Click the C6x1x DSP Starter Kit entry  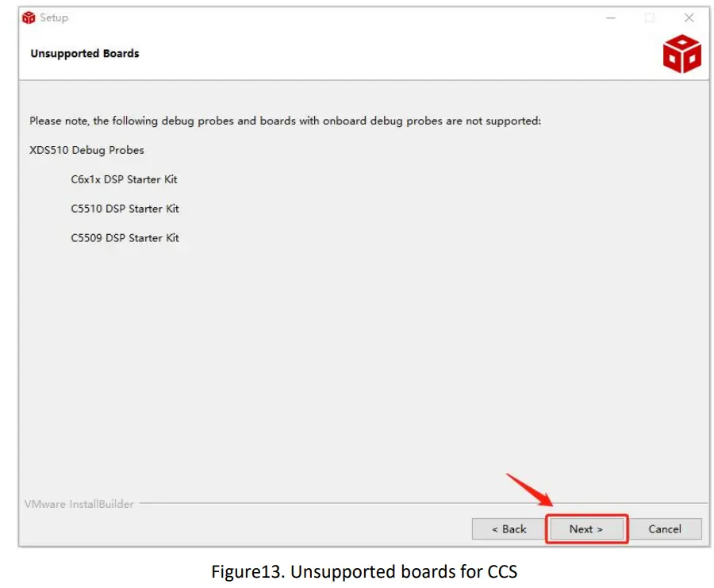(124, 179)
